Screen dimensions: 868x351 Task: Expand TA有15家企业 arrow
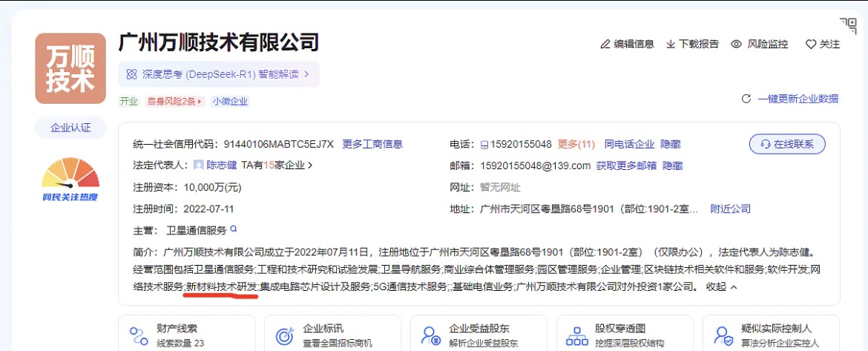pyautogui.click(x=310, y=165)
